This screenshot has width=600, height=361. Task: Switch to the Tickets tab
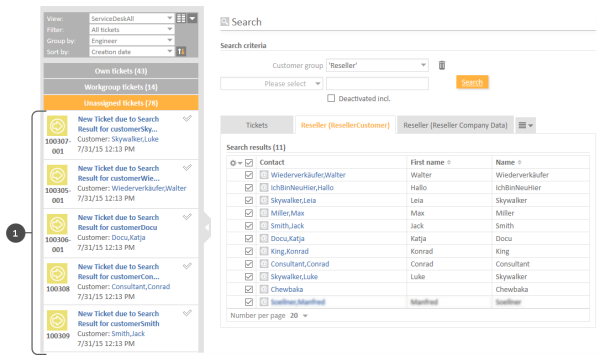click(x=257, y=125)
